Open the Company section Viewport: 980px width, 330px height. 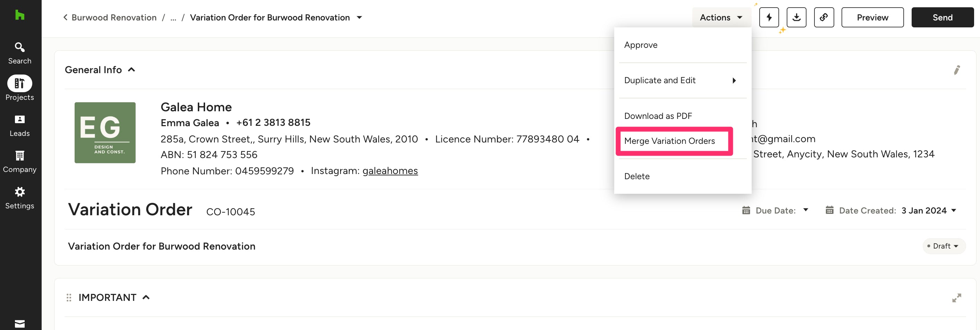(x=19, y=162)
